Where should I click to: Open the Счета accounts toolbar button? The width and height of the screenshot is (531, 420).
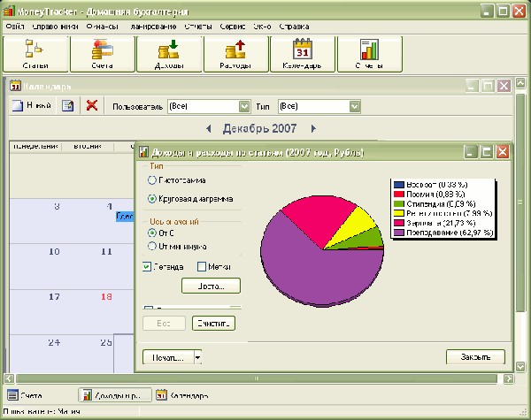[103, 55]
